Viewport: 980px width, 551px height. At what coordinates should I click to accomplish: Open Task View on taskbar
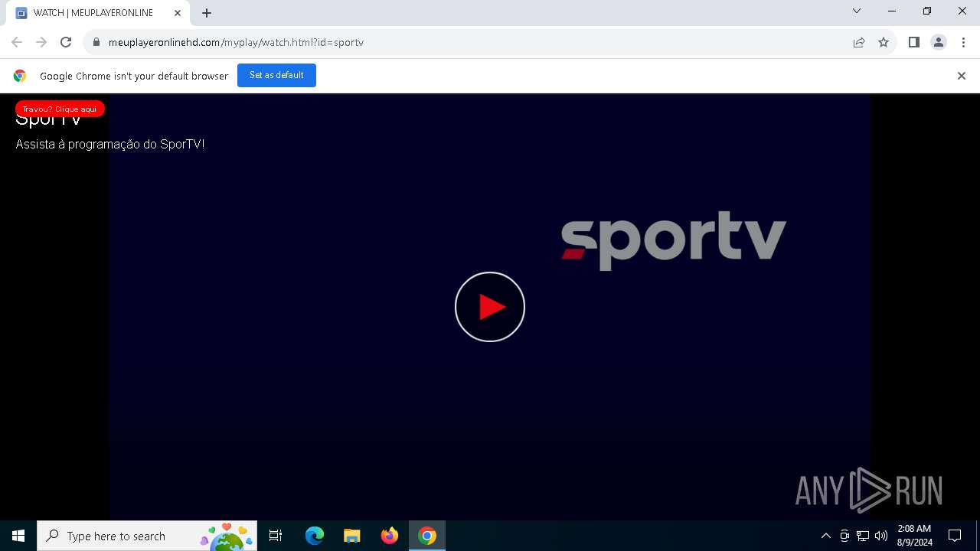[276, 536]
